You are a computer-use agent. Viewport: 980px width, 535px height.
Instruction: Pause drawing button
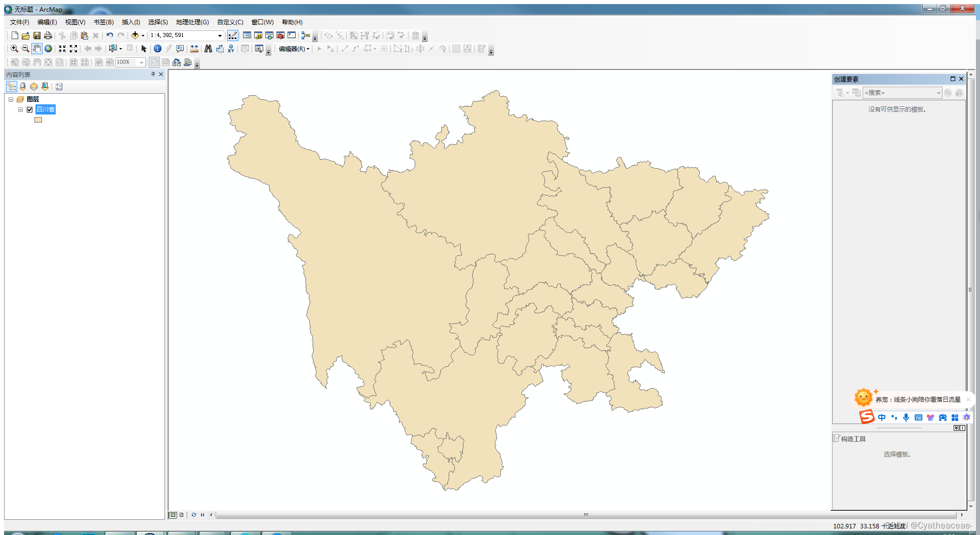(x=202, y=515)
